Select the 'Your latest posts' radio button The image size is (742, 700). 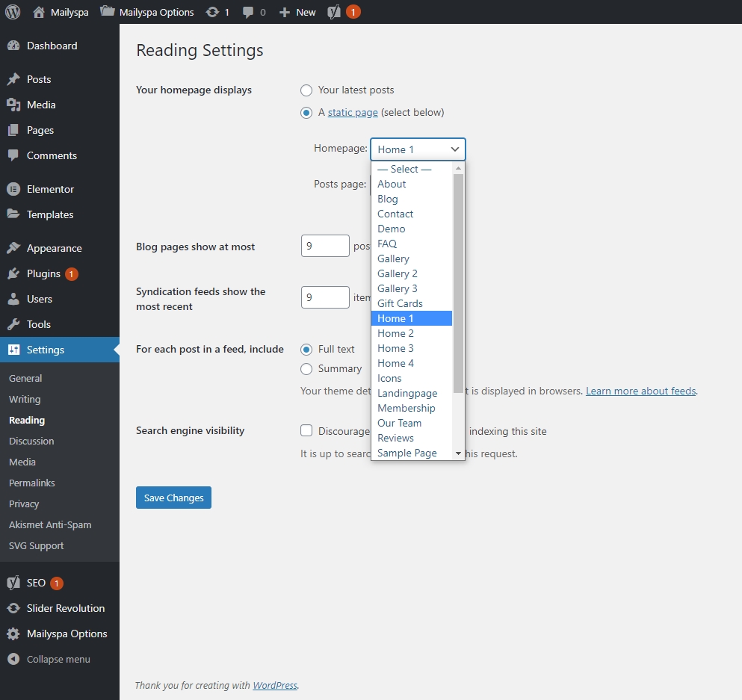(306, 90)
